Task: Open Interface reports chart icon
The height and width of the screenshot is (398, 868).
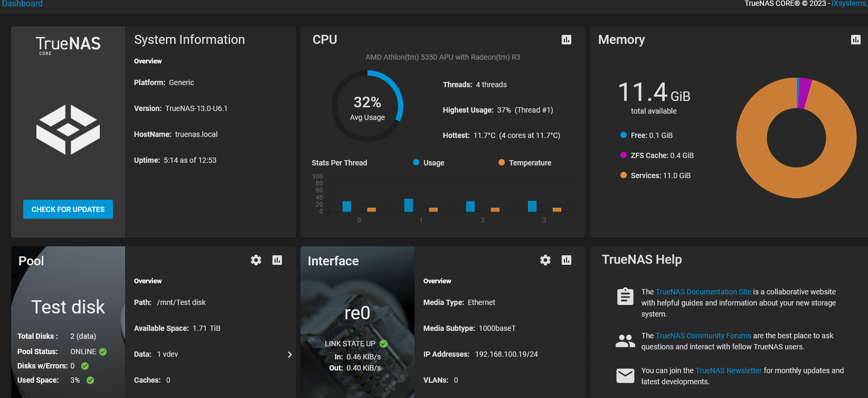Action: pos(567,260)
